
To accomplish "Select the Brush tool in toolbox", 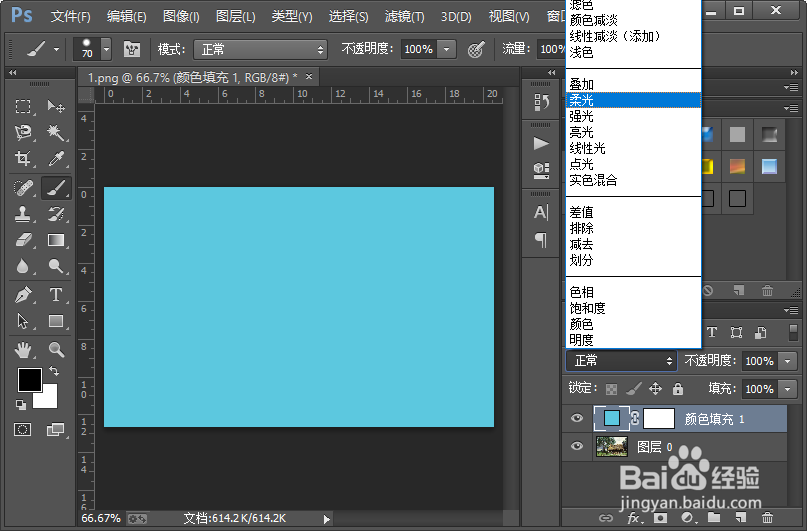I will tap(56, 188).
